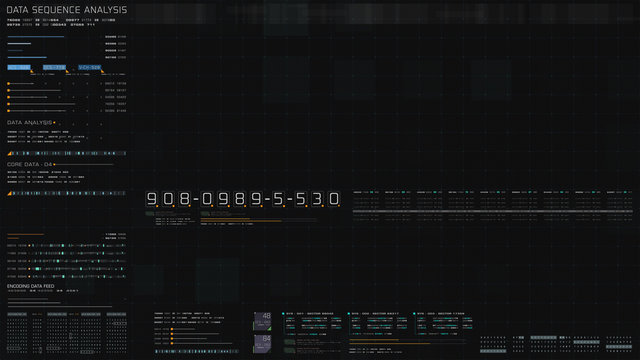The image size is (640, 360).
Task: Click the orange triangle marker under Core Data
Action: point(9,193)
